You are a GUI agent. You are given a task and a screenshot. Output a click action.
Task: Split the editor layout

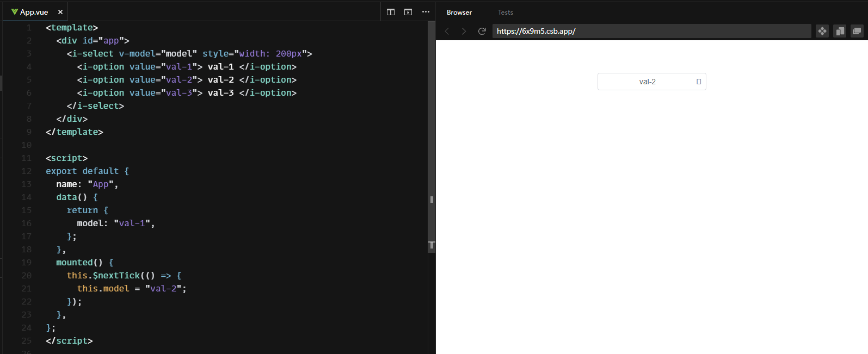click(391, 12)
